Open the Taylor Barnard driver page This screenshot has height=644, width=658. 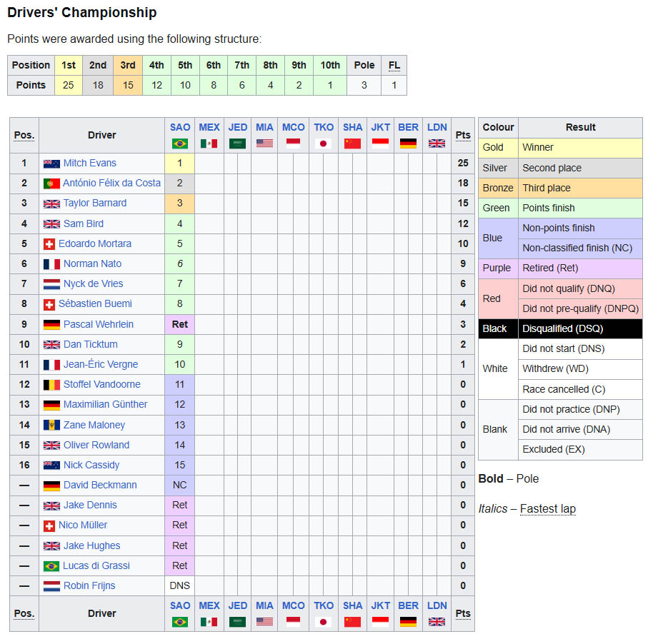pyautogui.click(x=95, y=203)
